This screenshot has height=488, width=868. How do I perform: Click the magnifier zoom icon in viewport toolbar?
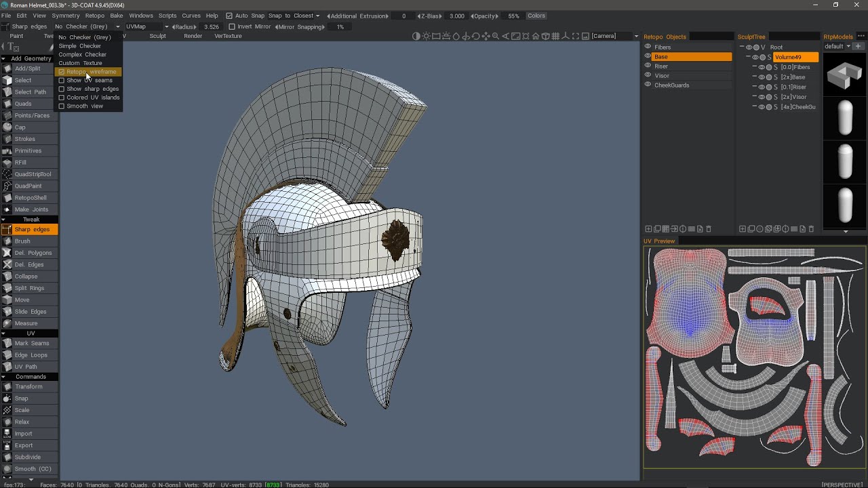[x=496, y=37]
